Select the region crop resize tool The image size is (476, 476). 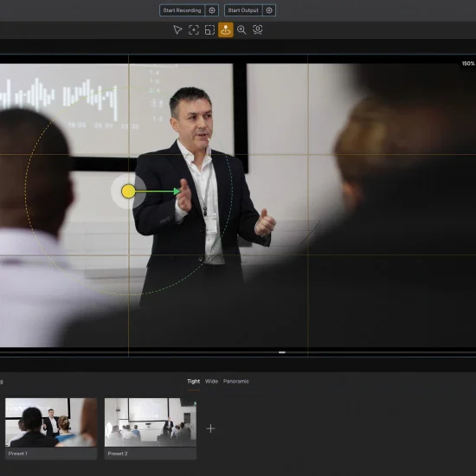[x=209, y=29]
